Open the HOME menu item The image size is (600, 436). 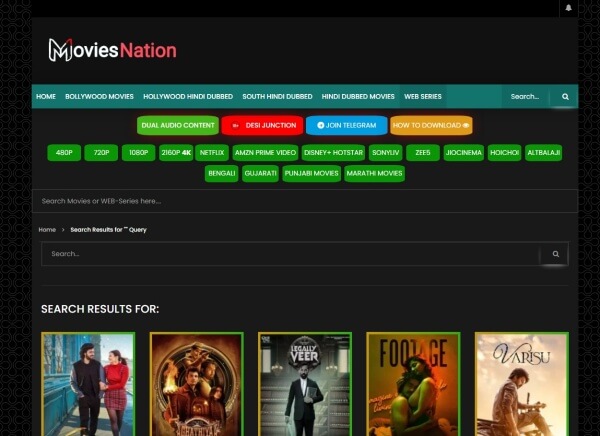click(46, 96)
